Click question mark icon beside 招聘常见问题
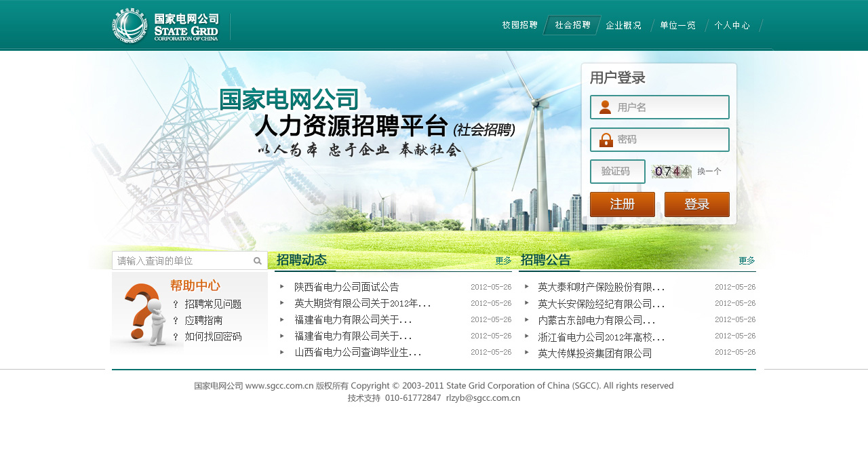This screenshot has width=868, height=451. (x=176, y=305)
